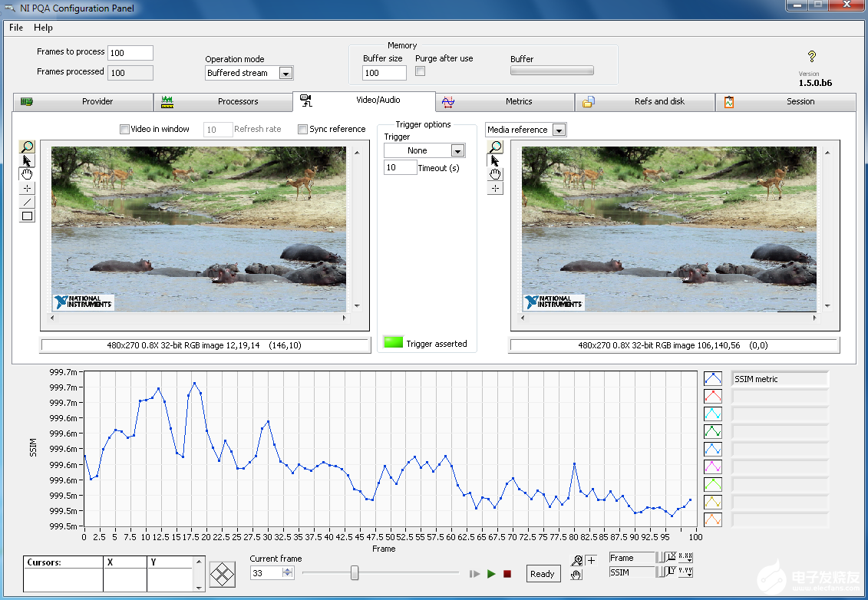Open the Media reference dropdown

[x=559, y=130]
